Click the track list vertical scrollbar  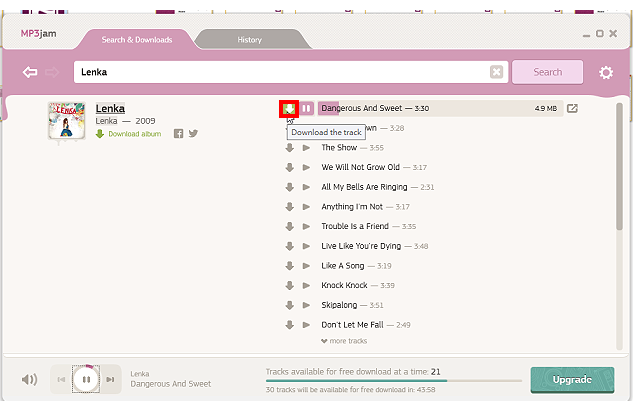click(619, 167)
